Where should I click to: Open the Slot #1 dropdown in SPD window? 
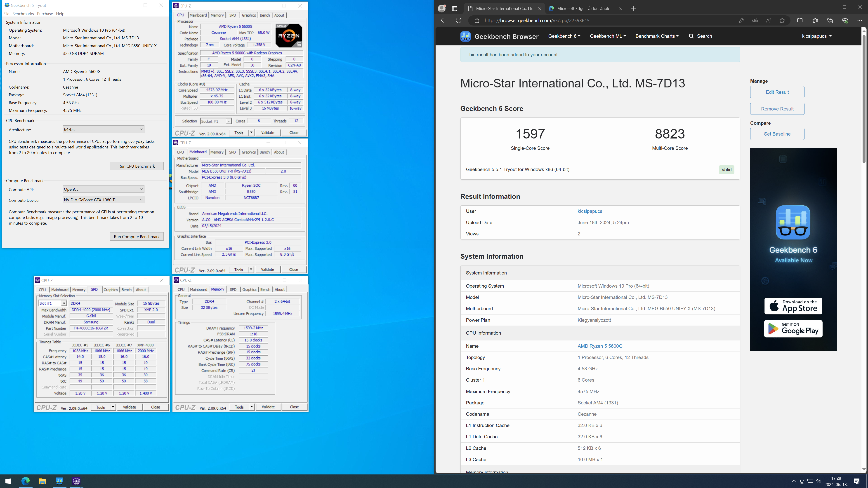[53, 303]
